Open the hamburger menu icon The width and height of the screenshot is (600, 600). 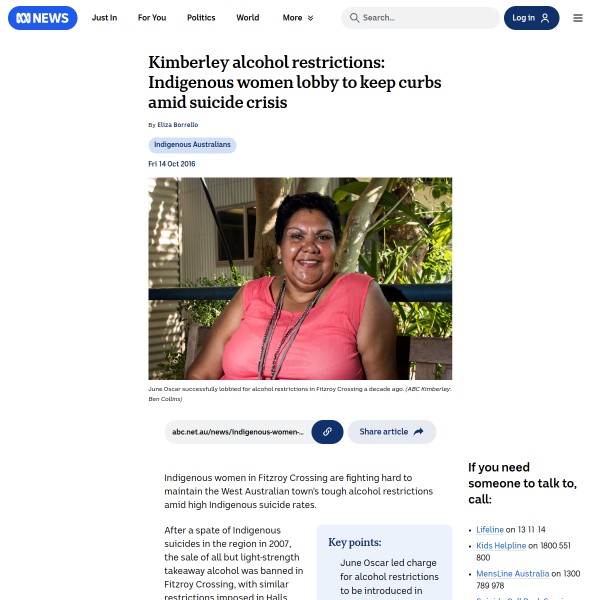click(x=578, y=18)
